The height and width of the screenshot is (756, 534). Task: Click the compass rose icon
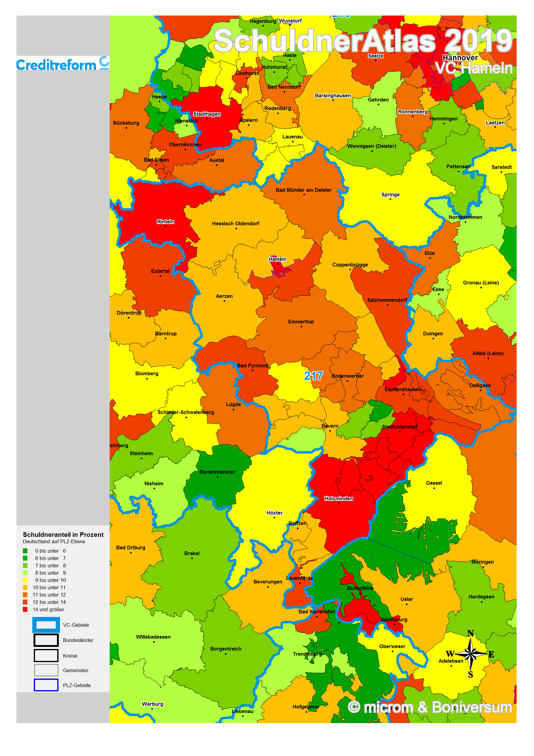[471, 654]
